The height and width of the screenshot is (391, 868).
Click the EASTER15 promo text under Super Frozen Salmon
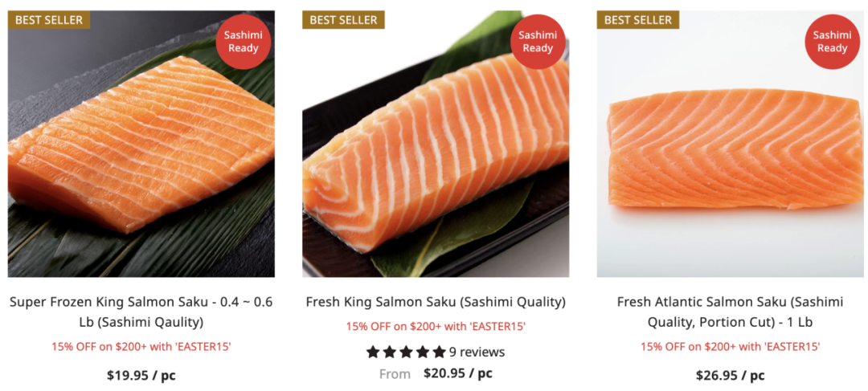click(x=141, y=348)
